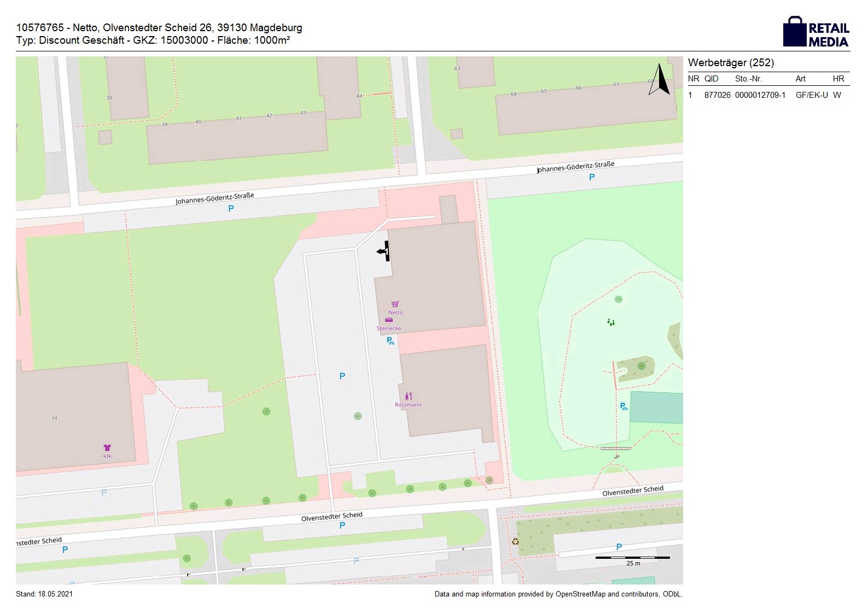Image resolution: width=868 pixels, height=614 pixels.
Task: Click the Steinecke bakery icon
Action: tap(389, 320)
